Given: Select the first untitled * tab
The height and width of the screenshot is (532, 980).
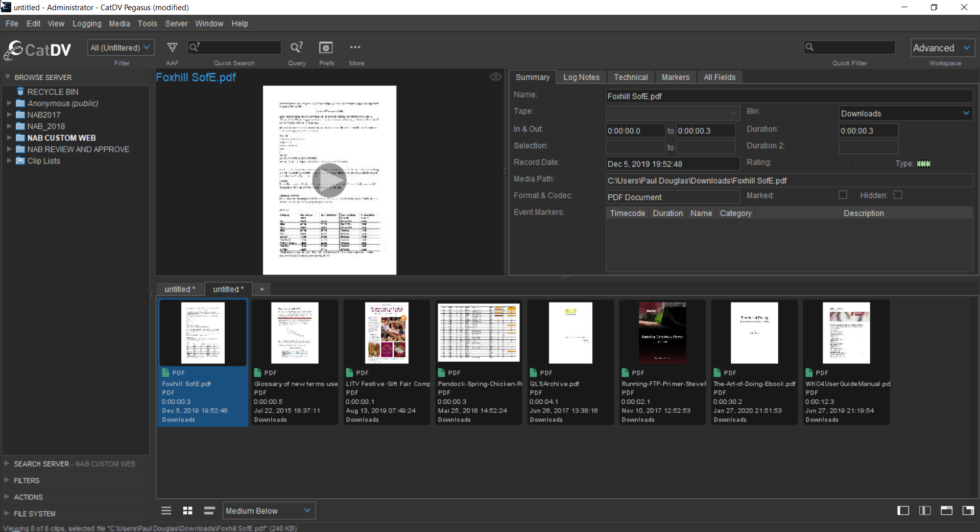Looking at the screenshot, I should (180, 289).
